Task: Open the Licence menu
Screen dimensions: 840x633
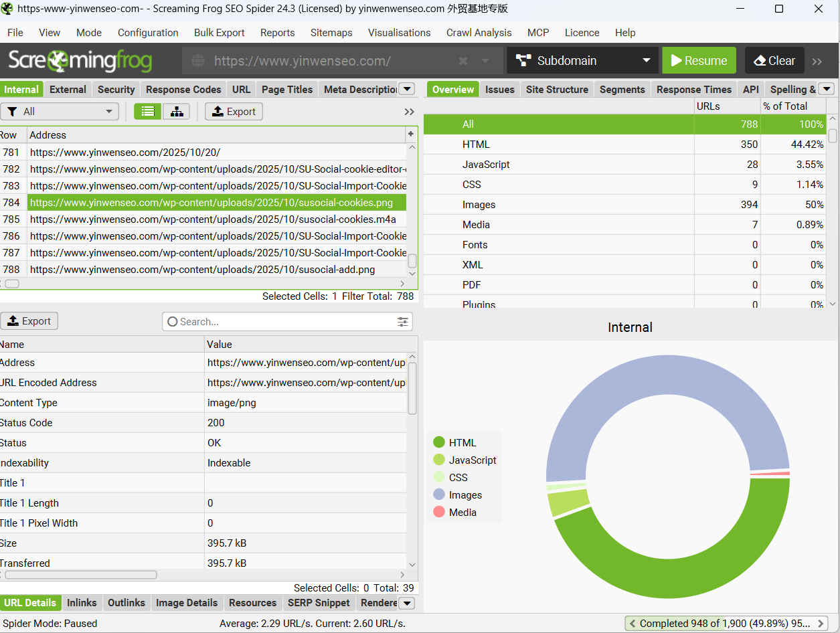Action: coord(582,33)
